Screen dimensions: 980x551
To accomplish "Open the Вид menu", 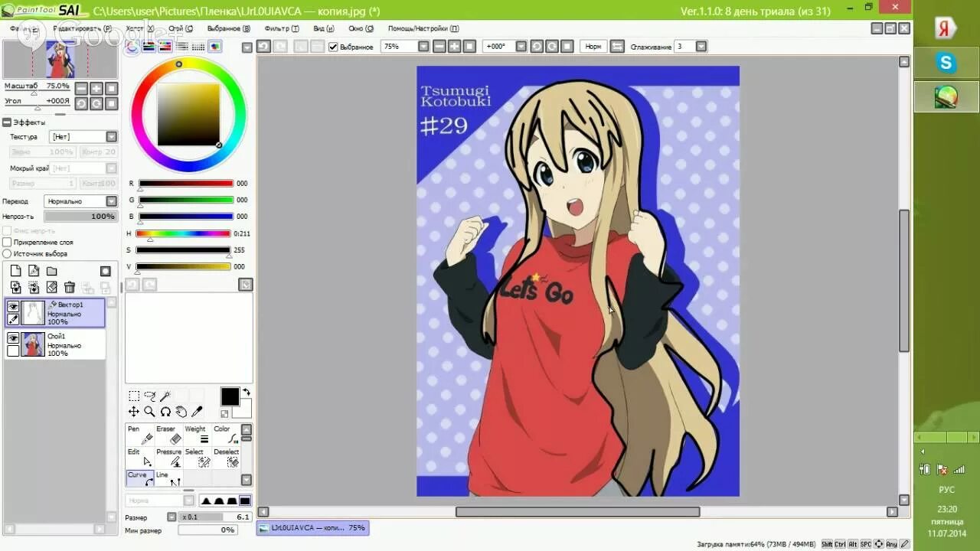I will point(324,28).
